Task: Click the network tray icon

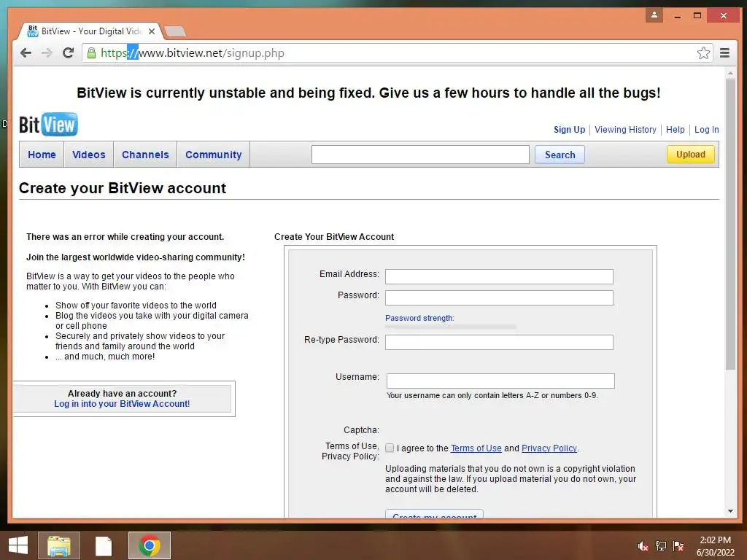Action: pos(661,546)
